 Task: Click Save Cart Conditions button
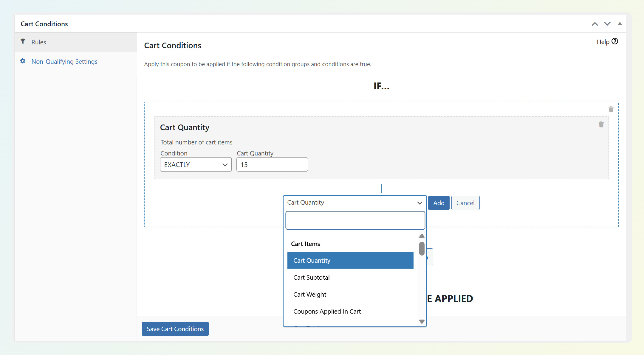click(x=175, y=329)
